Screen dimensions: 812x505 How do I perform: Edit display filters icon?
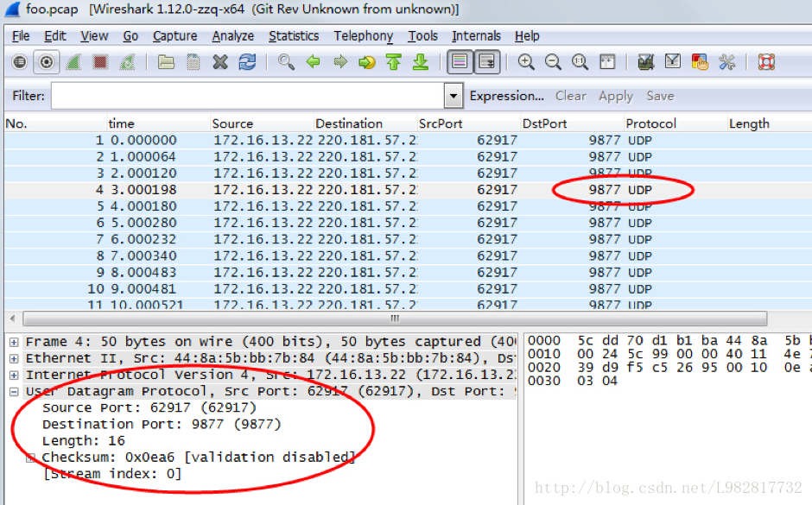pos(673,63)
